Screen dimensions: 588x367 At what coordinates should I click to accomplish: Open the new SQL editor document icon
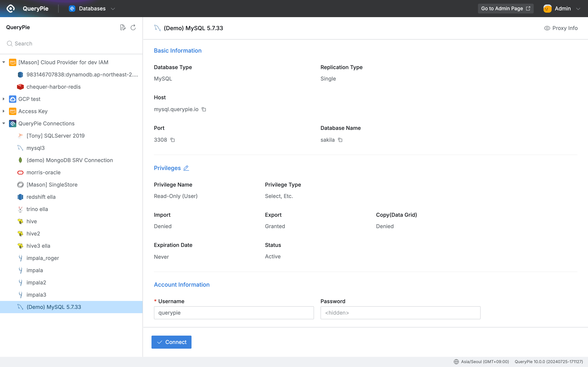123,27
